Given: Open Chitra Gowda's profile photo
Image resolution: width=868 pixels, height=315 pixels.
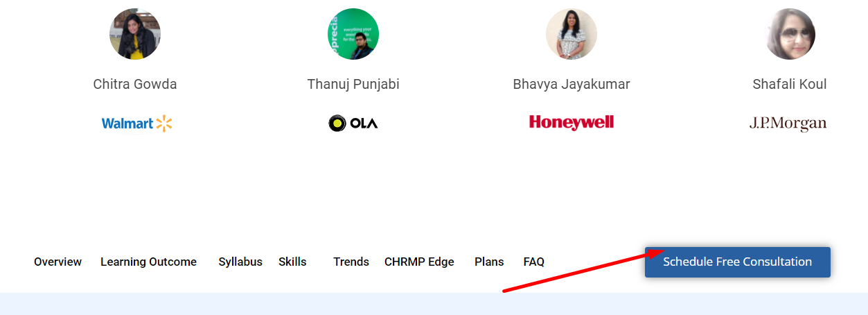Looking at the screenshot, I should point(135,34).
